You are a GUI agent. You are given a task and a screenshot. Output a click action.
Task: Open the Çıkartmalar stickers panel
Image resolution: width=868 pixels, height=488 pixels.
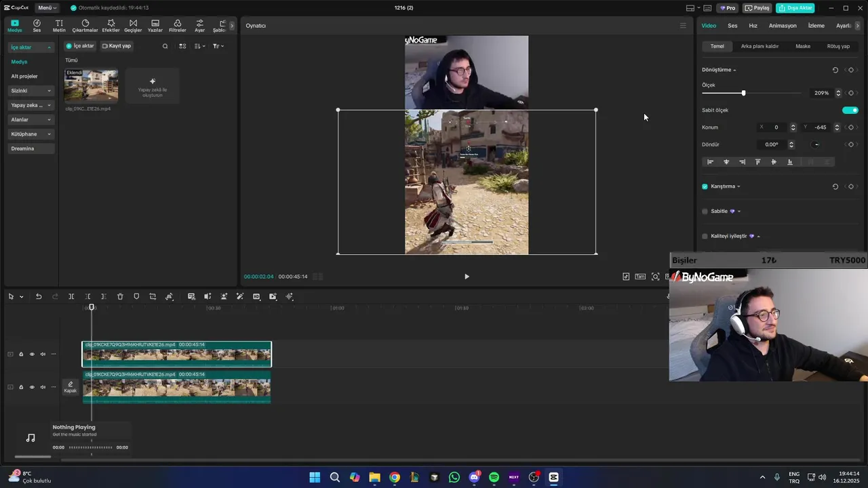pos(85,26)
